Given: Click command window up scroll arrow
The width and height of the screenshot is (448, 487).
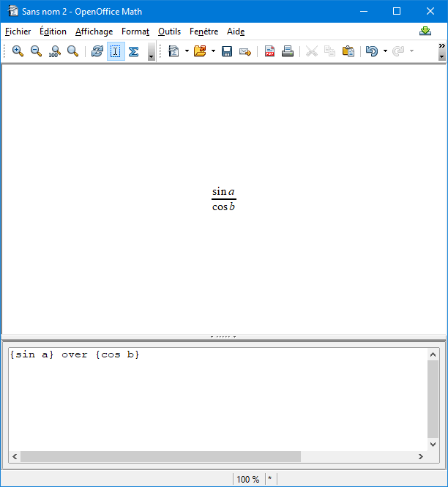Looking at the screenshot, I should point(433,354).
